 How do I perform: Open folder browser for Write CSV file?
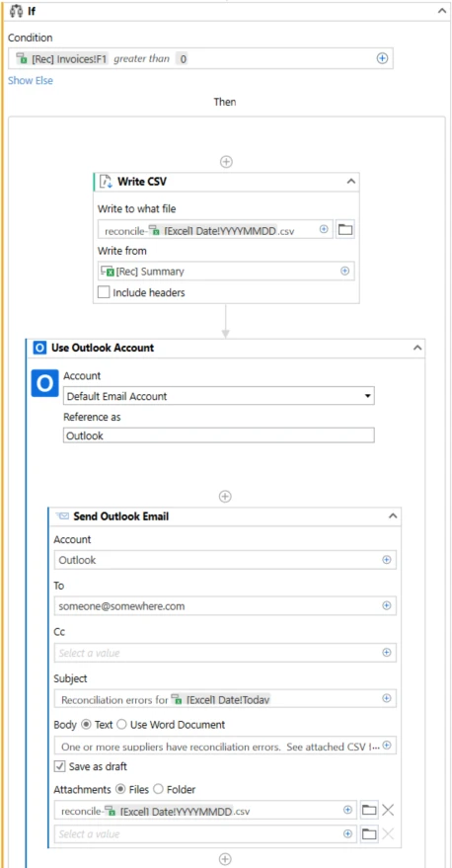point(345,229)
